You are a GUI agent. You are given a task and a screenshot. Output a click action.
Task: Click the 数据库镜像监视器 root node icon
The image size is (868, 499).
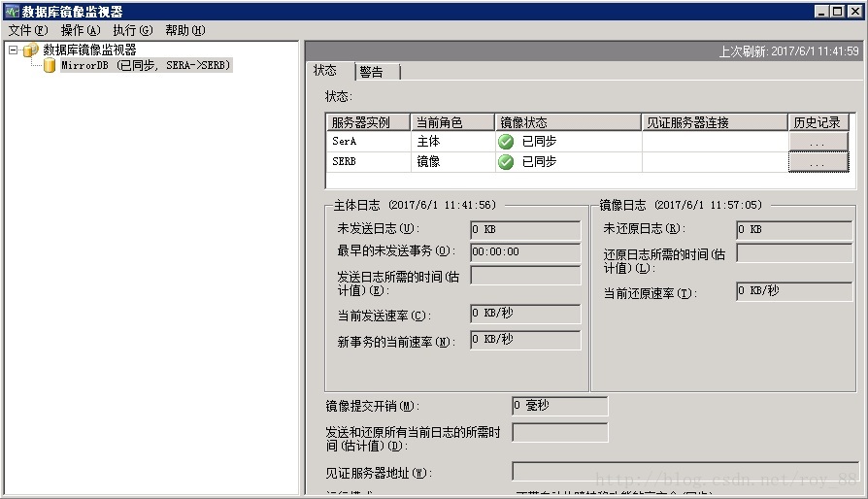point(30,50)
